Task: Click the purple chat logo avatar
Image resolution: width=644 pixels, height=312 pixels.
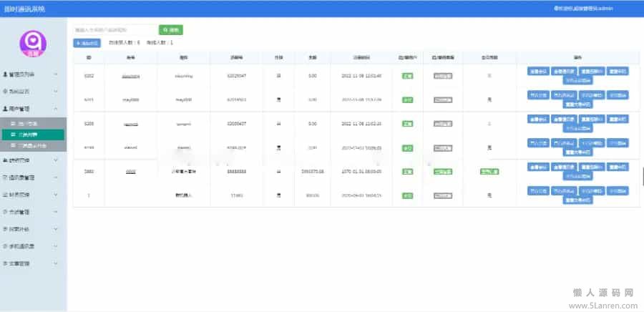Action: coord(33,44)
